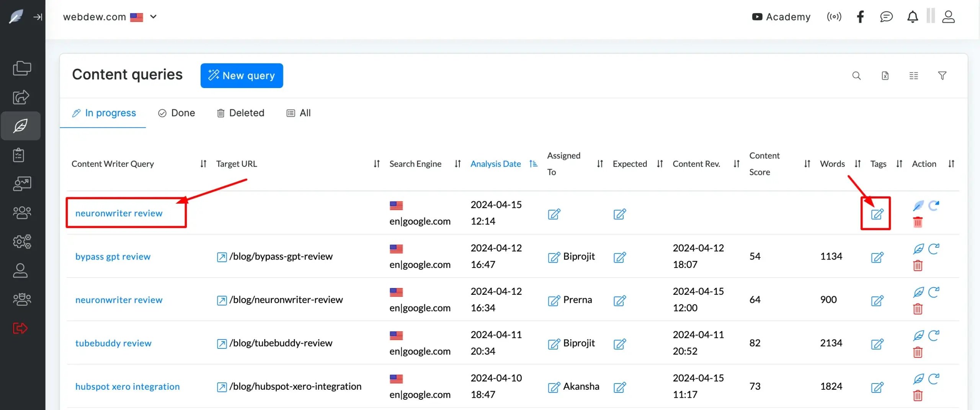This screenshot has height=410, width=980.
Task: Open the hubspot xero integration query
Action: [x=127, y=386]
